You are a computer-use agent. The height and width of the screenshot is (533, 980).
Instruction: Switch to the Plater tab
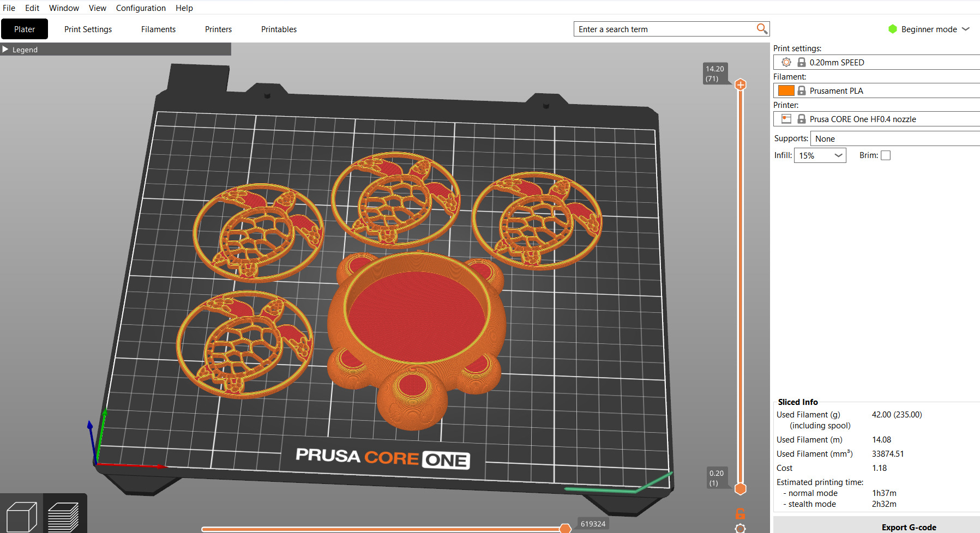click(x=25, y=29)
